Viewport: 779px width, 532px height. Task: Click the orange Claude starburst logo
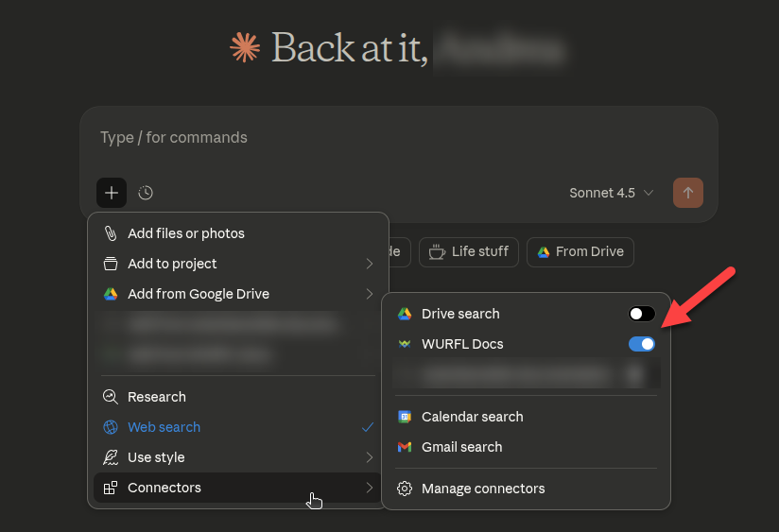click(x=245, y=47)
